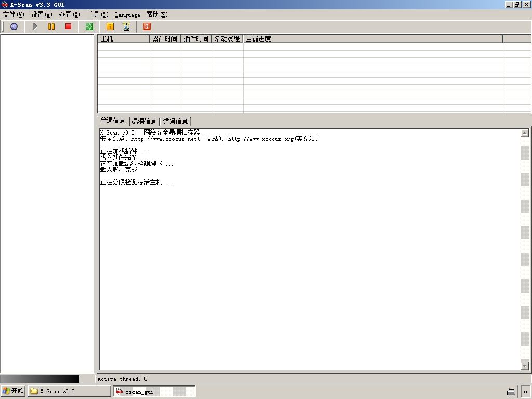Open the Language menu
532x399 pixels.
point(127,15)
